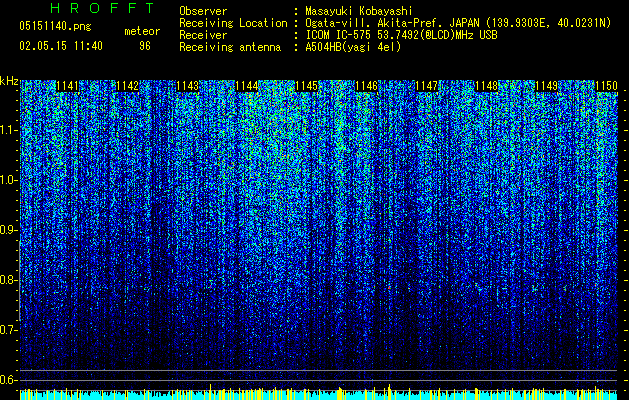Click the HROFFT title text

pyautogui.click(x=102, y=8)
